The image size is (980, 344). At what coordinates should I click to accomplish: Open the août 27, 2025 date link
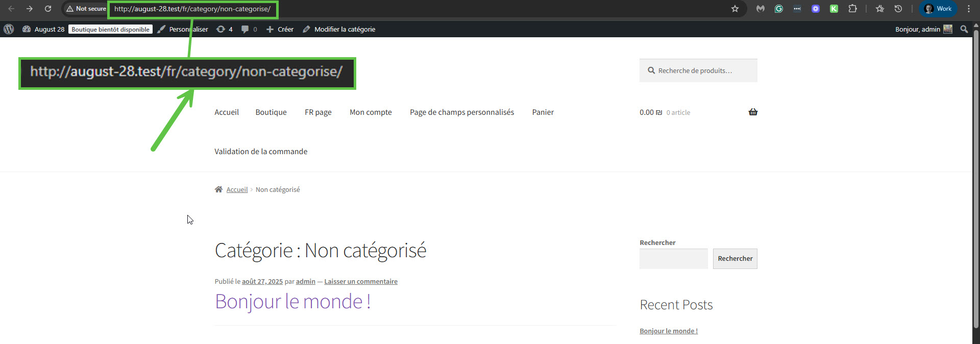point(262,281)
